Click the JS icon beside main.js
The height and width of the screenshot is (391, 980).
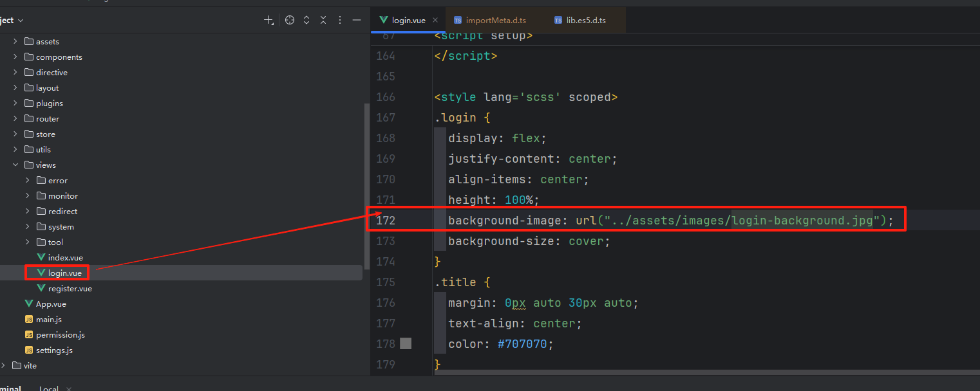pyautogui.click(x=29, y=319)
